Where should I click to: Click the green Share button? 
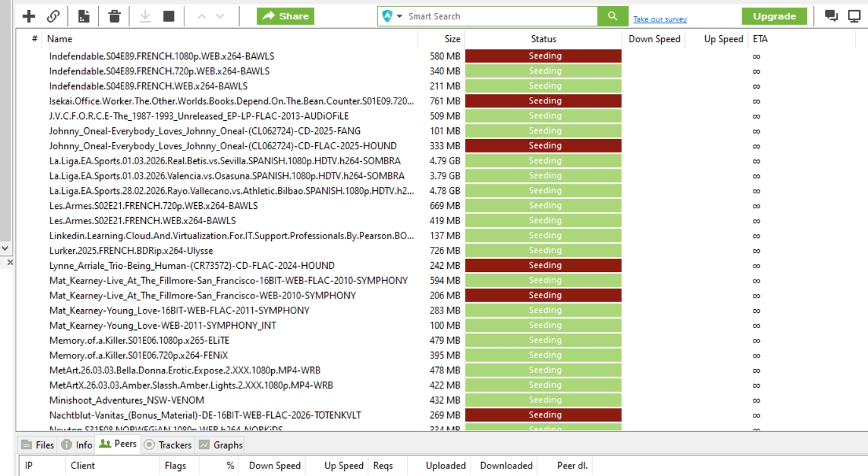286,16
